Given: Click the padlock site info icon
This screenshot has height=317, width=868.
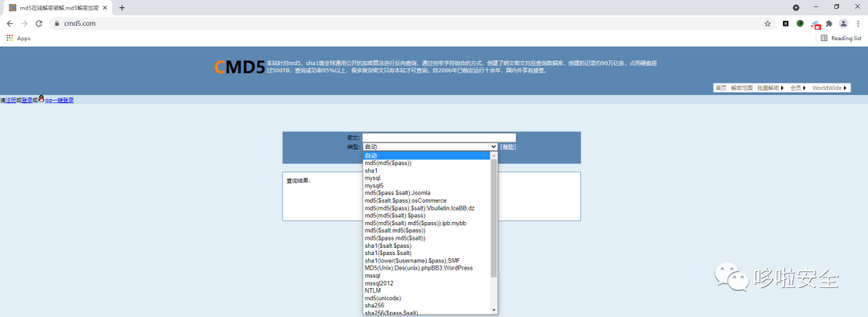Looking at the screenshot, I should pos(56,24).
